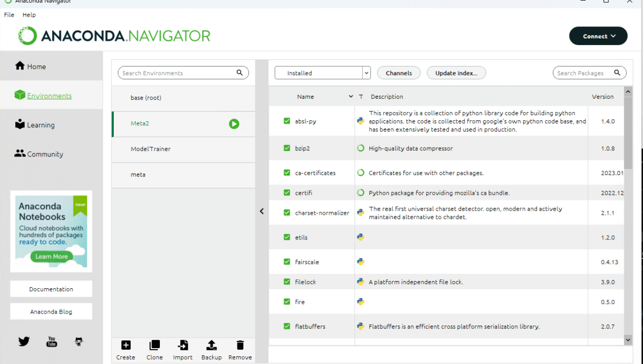
Task: Click the python type icon for fairscale
Action: pyautogui.click(x=361, y=261)
